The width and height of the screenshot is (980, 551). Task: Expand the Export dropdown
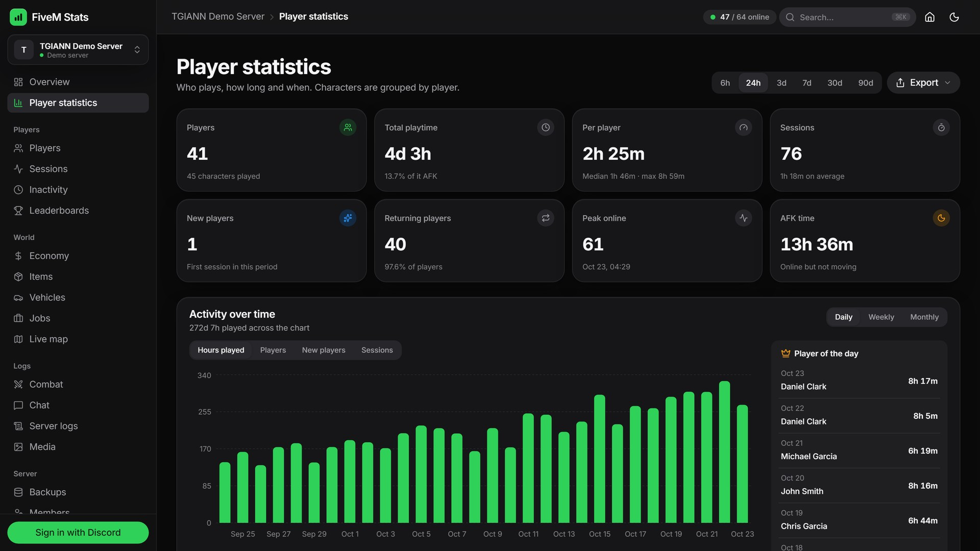click(923, 83)
